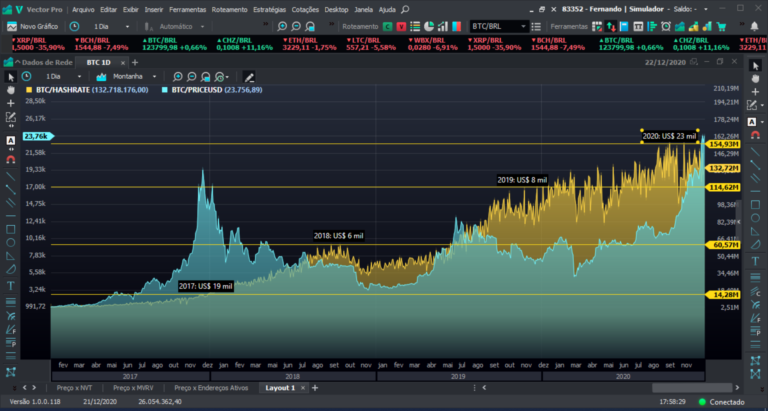Image resolution: width=768 pixels, height=411 pixels.
Task: Click the magnet snap icon on left toolbar
Action: [11, 159]
